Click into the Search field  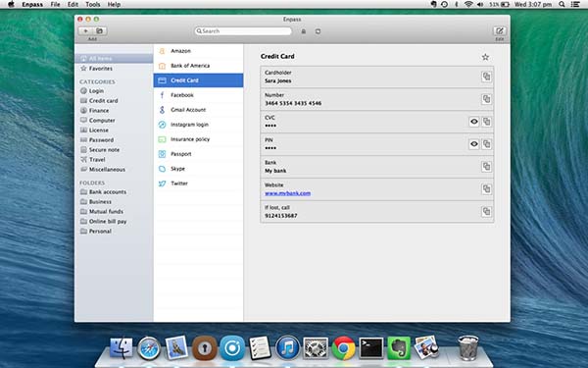pos(243,31)
